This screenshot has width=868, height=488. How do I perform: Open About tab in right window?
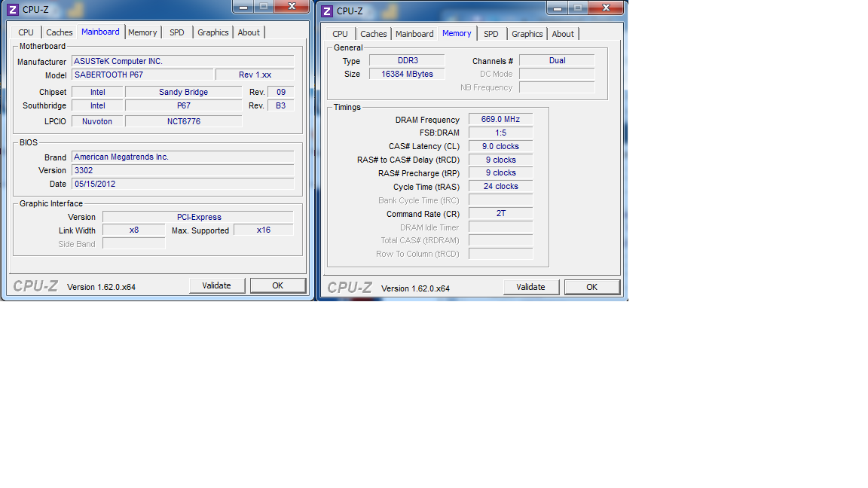tap(563, 35)
